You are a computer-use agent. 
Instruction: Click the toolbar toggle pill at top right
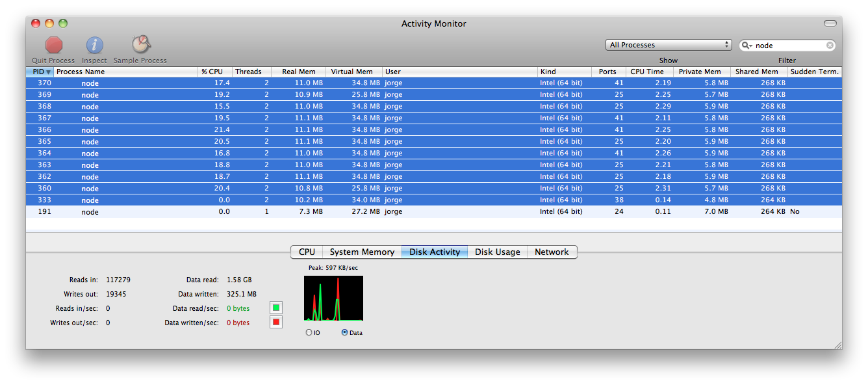pos(830,23)
